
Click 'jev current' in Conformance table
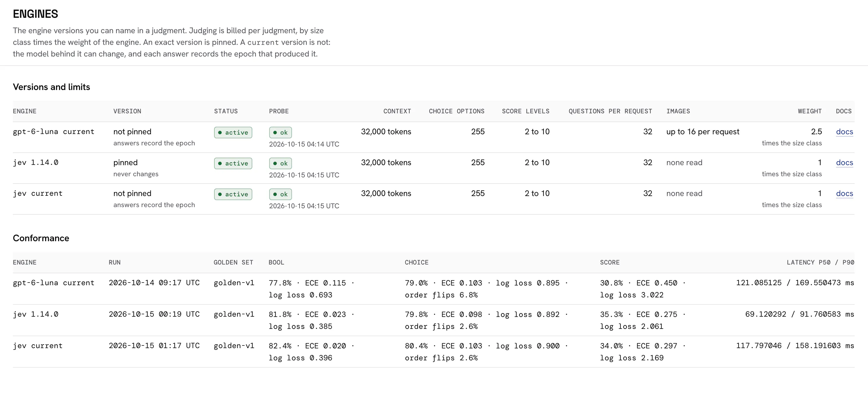tap(38, 346)
